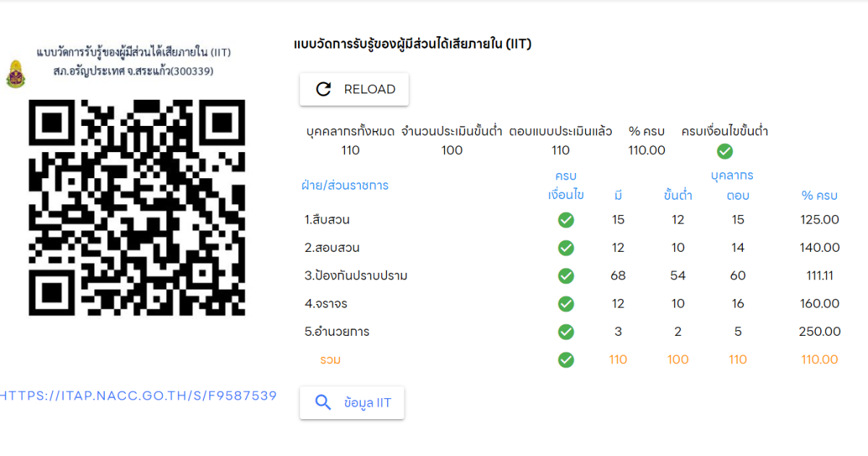Select the 3.ป้องกันปราบปราม department row label
The image size is (868, 456).
[356, 276]
